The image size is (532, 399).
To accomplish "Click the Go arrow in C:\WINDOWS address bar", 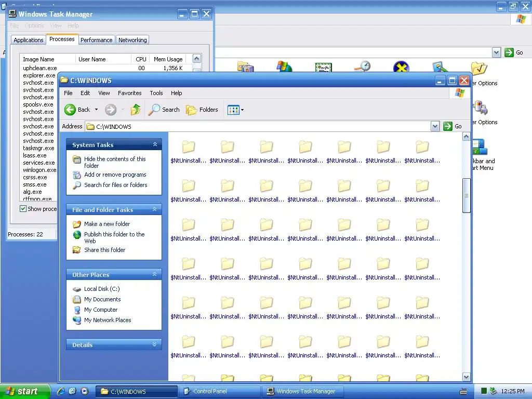I will 448,126.
